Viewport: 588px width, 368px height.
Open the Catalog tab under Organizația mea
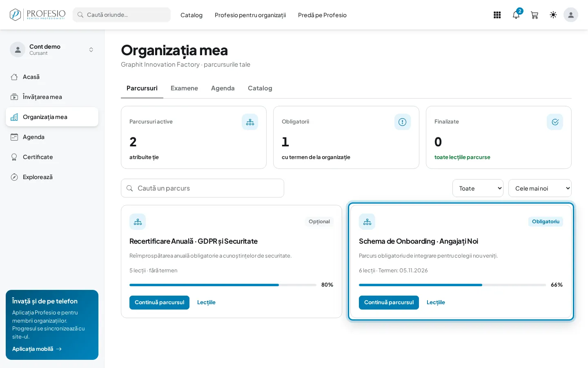coord(260,88)
